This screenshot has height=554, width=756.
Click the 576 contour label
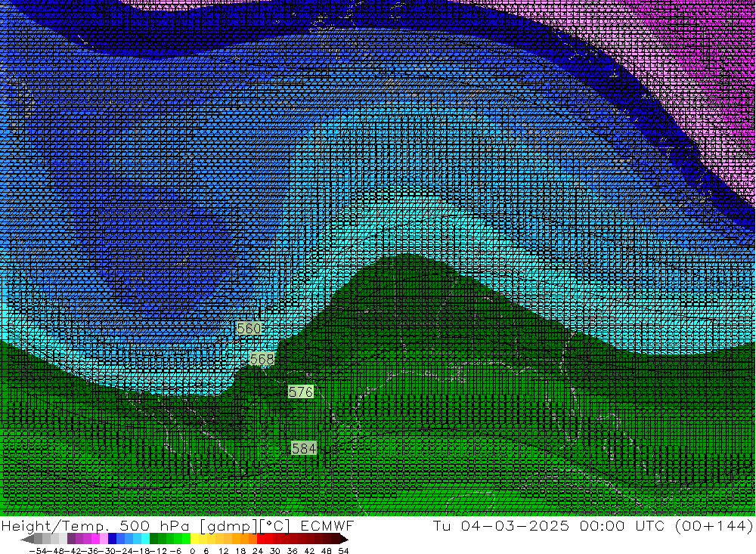301,392
